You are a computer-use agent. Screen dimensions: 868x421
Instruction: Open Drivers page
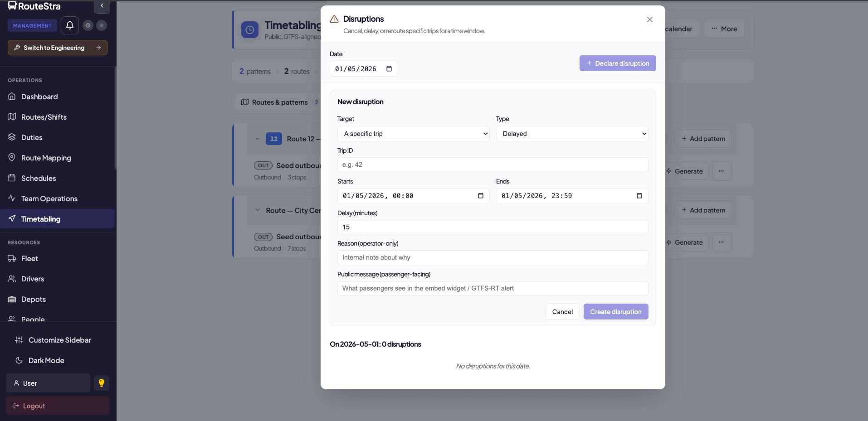(x=58, y=279)
